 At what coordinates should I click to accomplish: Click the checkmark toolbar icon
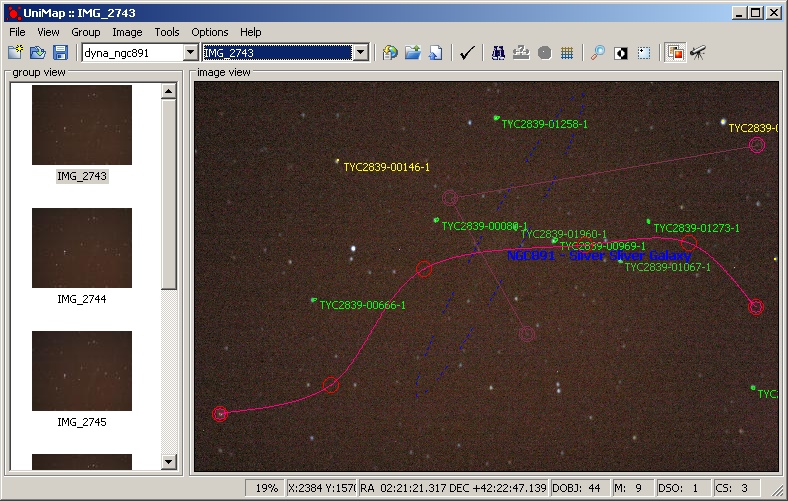[467, 52]
